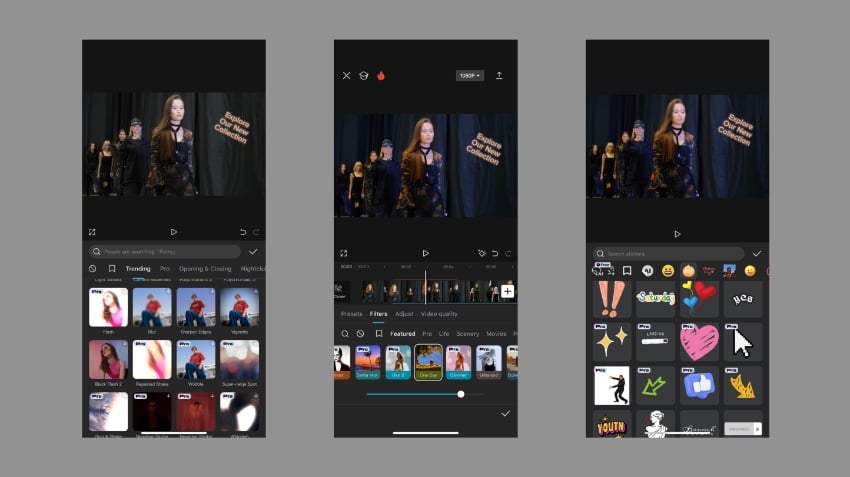Remove filter with the none icon

tap(360, 334)
